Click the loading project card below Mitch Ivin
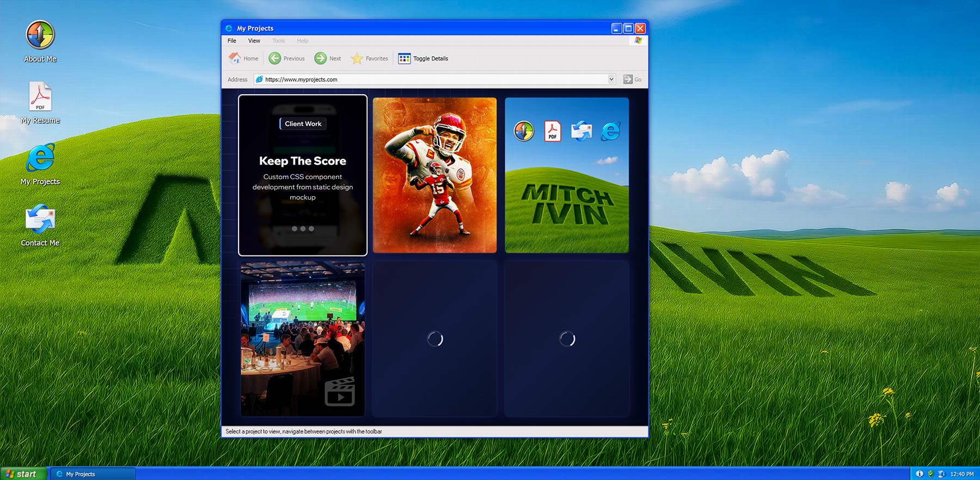 pyautogui.click(x=567, y=339)
